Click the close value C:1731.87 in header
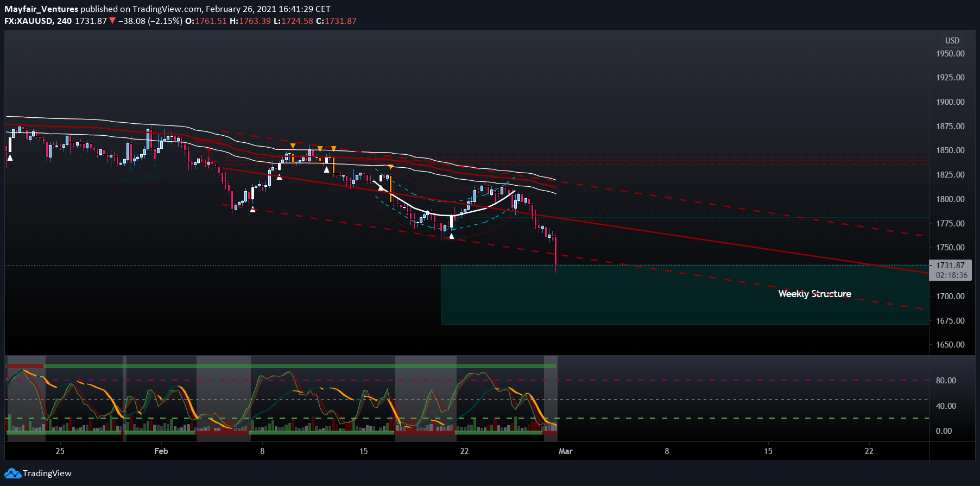 tap(336, 21)
